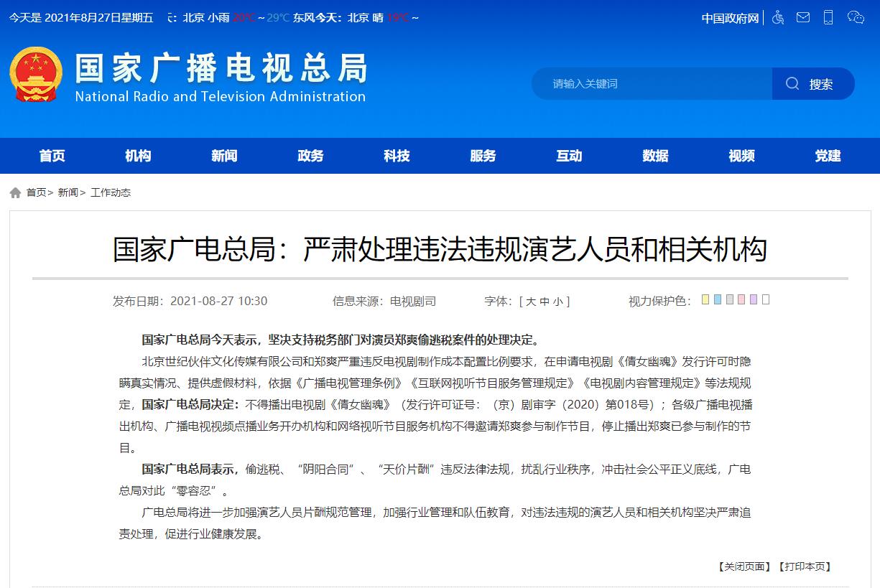Open the 政务 navigation menu item

tap(310, 156)
